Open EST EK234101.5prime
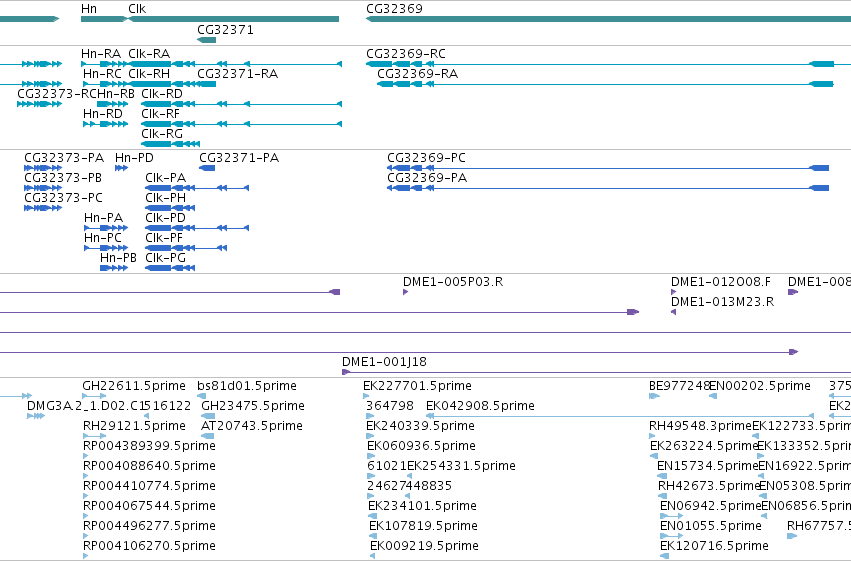 pos(422,507)
